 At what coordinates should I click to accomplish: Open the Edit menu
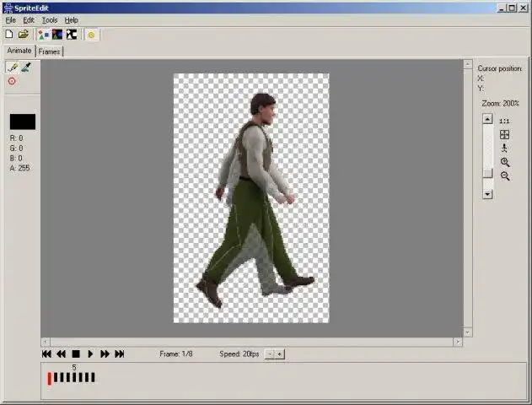[x=29, y=20]
